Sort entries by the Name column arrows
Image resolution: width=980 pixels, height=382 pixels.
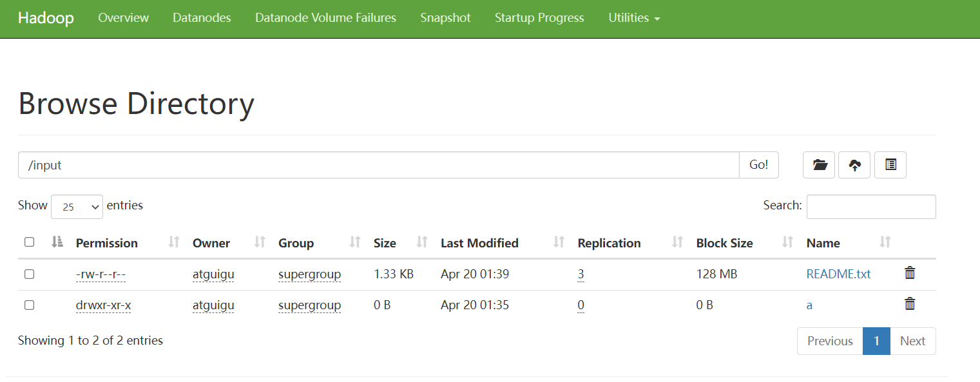click(x=885, y=242)
